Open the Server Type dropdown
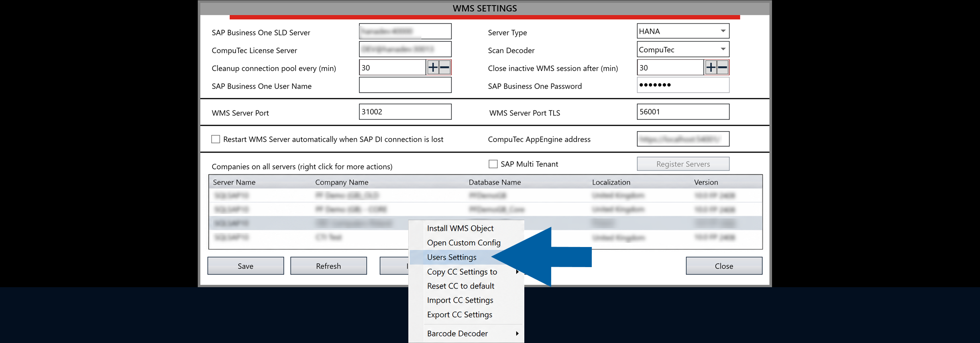Viewport: 980px width, 343px height. (683, 31)
